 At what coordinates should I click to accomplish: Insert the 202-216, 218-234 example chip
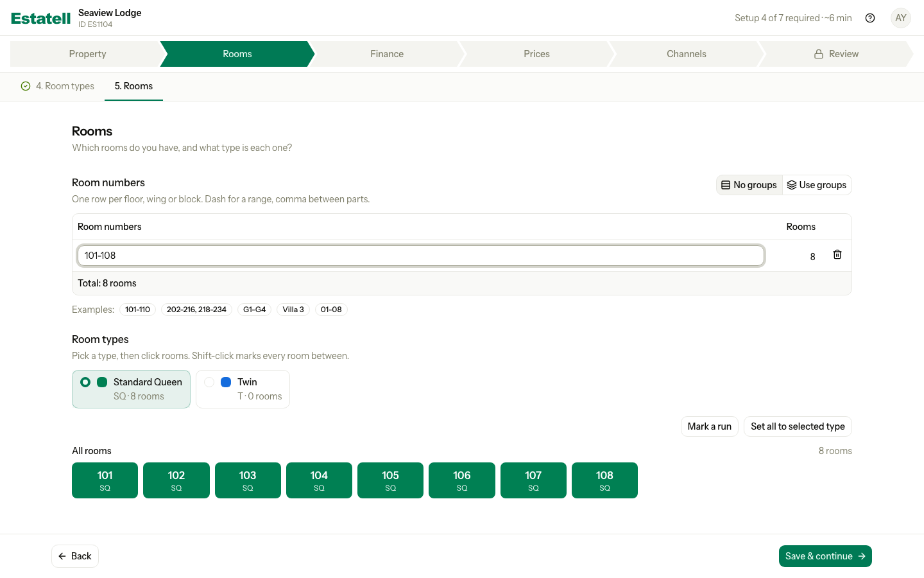pos(196,310)
